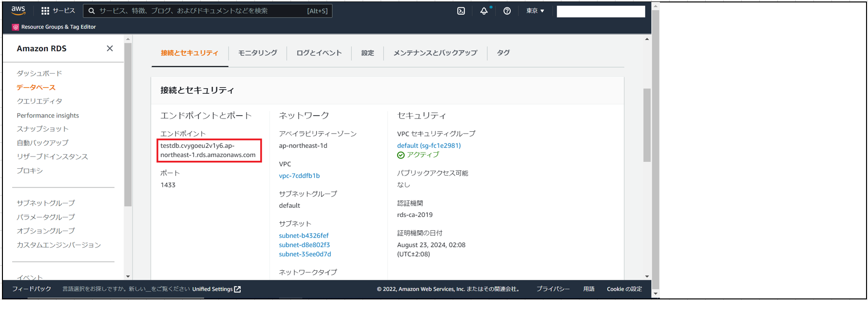Click the AWS logo home icon
Image resolution: width=868 pixels, height=316 pixels.
pos(18,11)
